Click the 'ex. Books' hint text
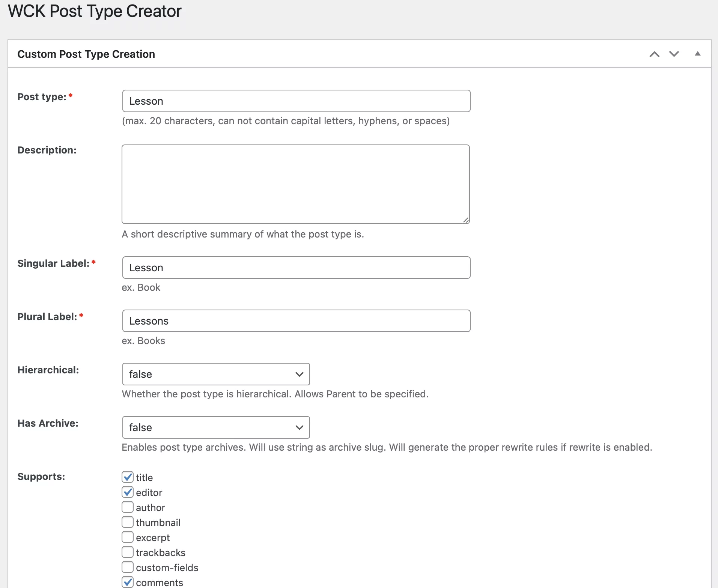Image resolution: width=718 pixels, height=588 pixels. 143,341
